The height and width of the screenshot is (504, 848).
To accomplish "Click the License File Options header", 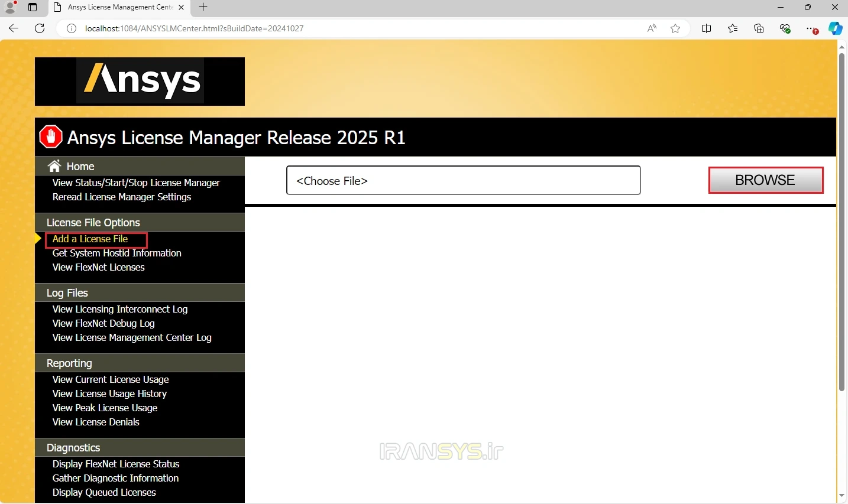I will (140, 222).
